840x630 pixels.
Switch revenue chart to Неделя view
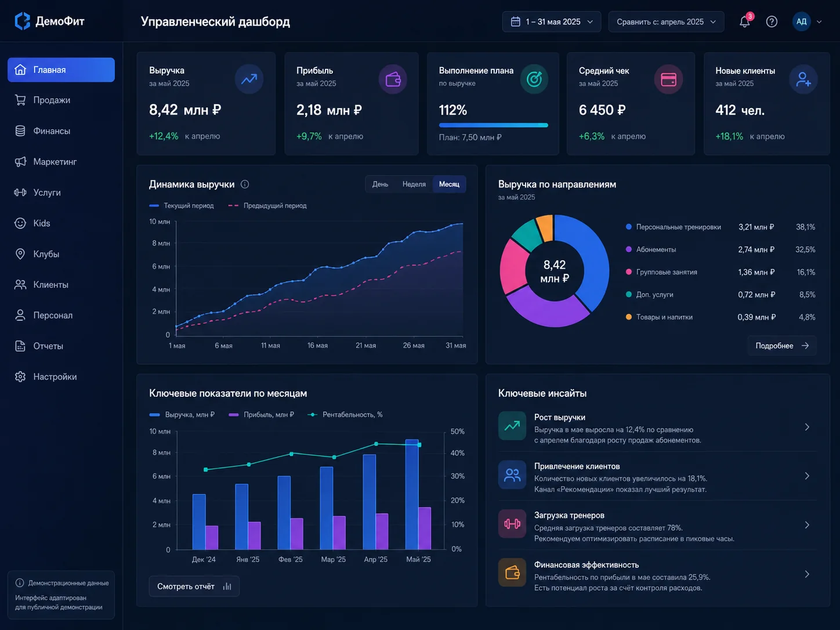tap(414, 184)
